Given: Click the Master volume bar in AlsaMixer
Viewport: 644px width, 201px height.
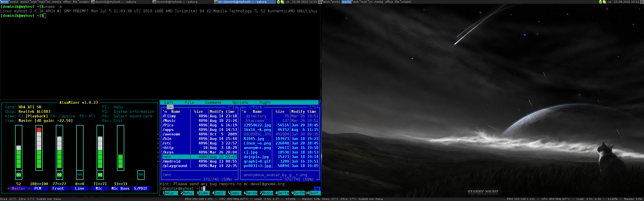Looking at the screenshot, I should tap(19, 148).
